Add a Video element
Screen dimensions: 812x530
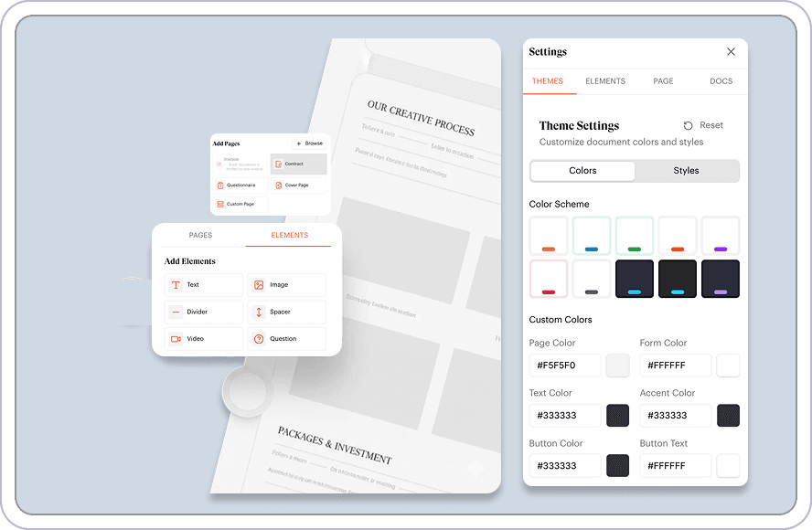(x=204, y=338)
